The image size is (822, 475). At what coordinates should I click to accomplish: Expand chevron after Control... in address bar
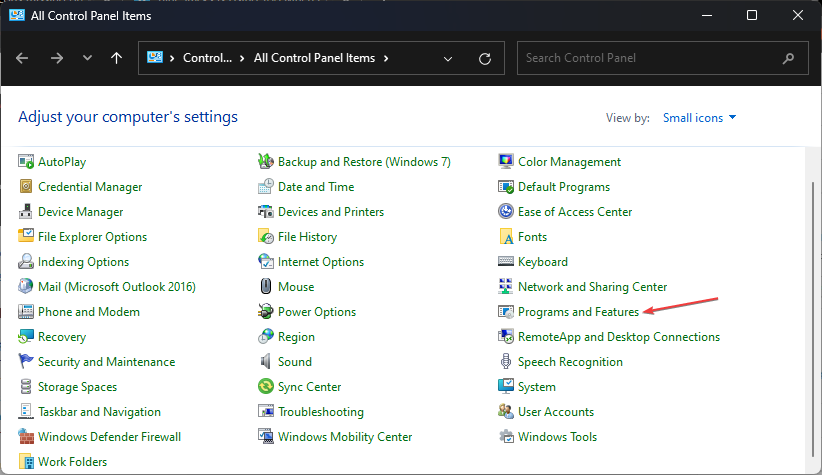tap(242, 58)
